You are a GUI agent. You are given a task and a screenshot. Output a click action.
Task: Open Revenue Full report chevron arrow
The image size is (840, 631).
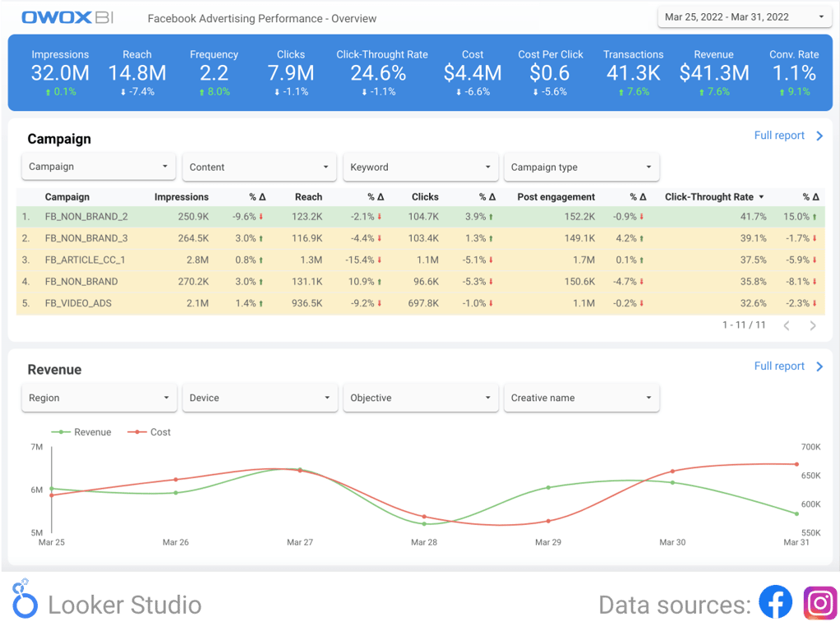819,366
